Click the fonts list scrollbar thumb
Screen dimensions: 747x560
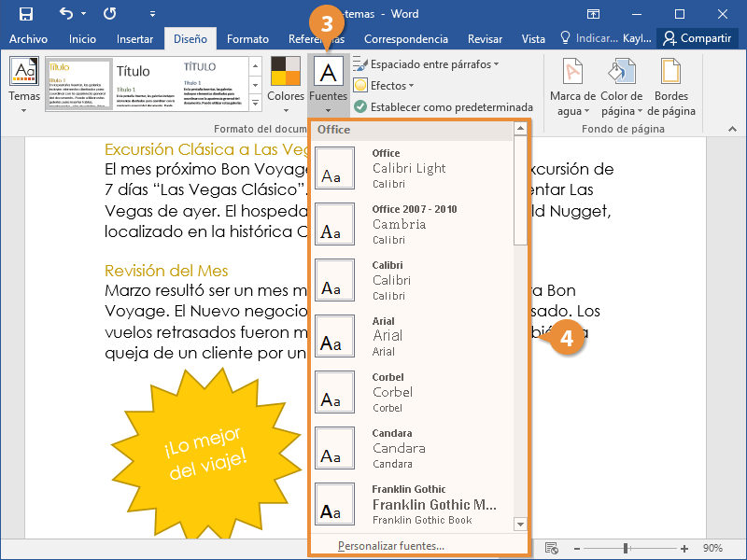pos(520,190)
